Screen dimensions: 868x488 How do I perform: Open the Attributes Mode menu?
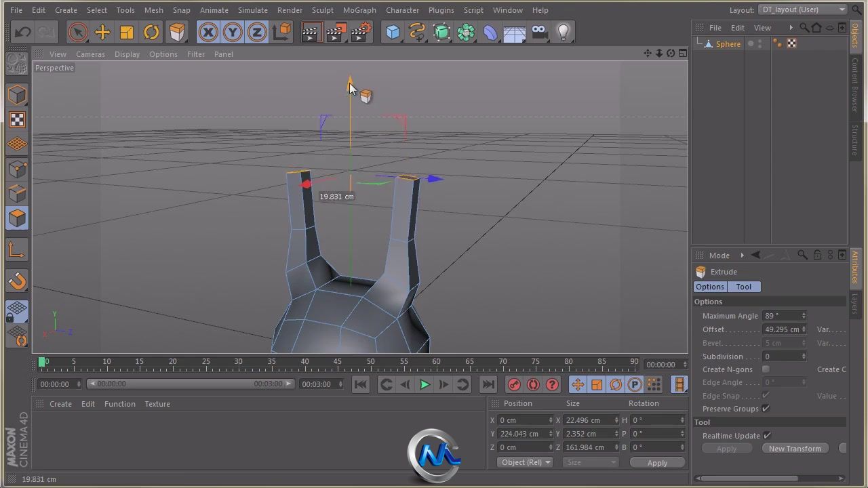719,256
